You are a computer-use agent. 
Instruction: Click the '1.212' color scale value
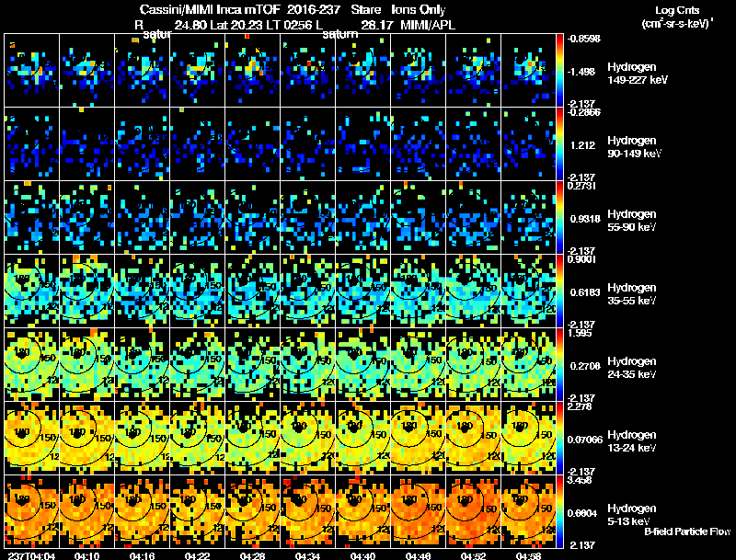582,145
